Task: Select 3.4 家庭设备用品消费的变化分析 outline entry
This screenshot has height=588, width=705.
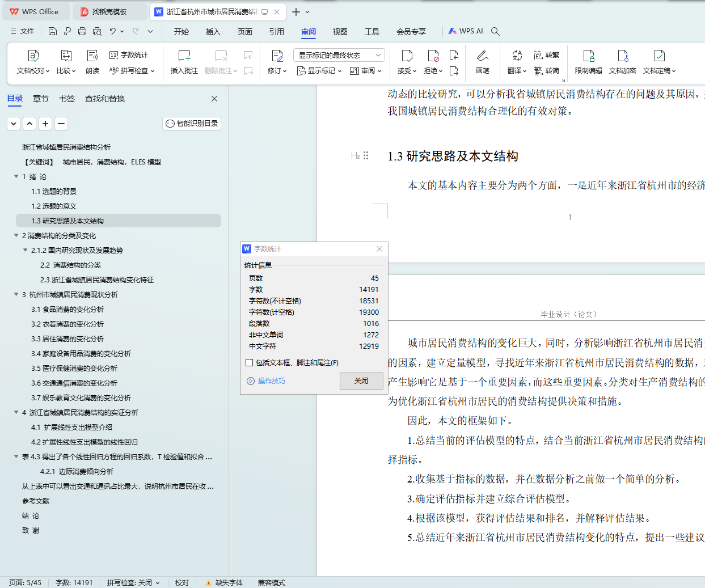Action: click(x=81, y=353)
